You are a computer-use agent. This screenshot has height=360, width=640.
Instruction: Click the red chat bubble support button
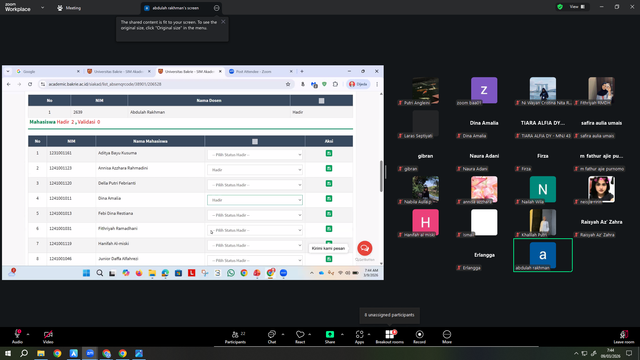pos(364,248)
